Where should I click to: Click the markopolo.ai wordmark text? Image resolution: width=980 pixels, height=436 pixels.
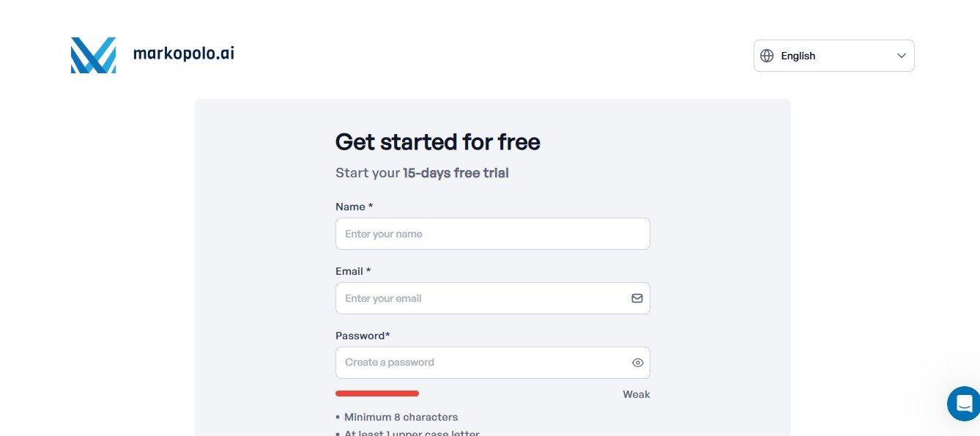pos(184,53)
